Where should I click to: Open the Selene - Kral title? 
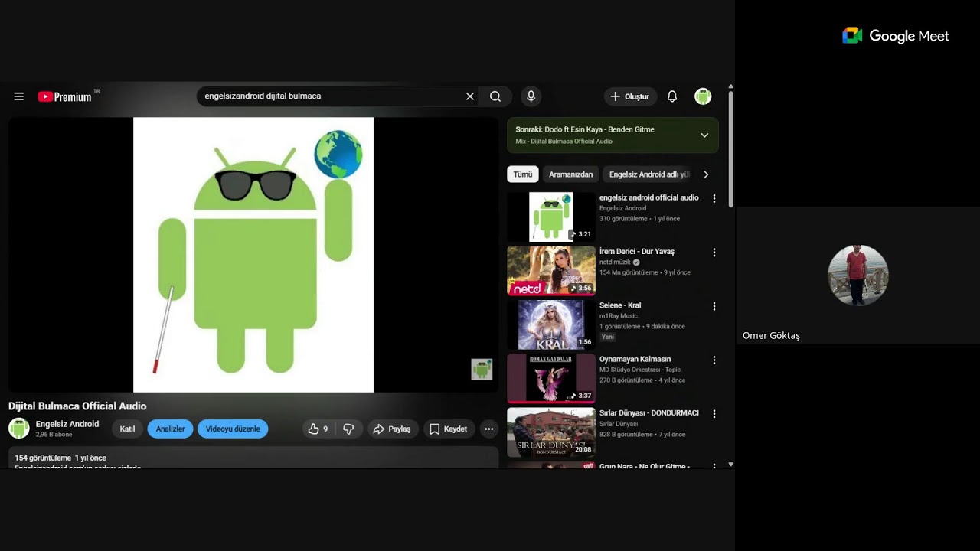pyautogui.click(x=620, y=305)
